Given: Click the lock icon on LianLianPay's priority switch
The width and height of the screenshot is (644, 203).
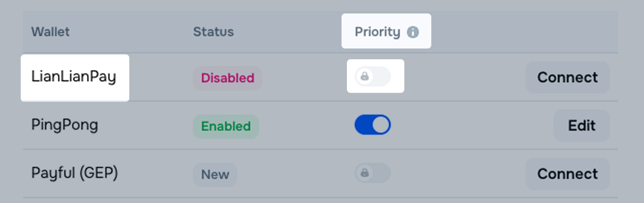Looking at the screenshot, I should click(x=364, y=77).
